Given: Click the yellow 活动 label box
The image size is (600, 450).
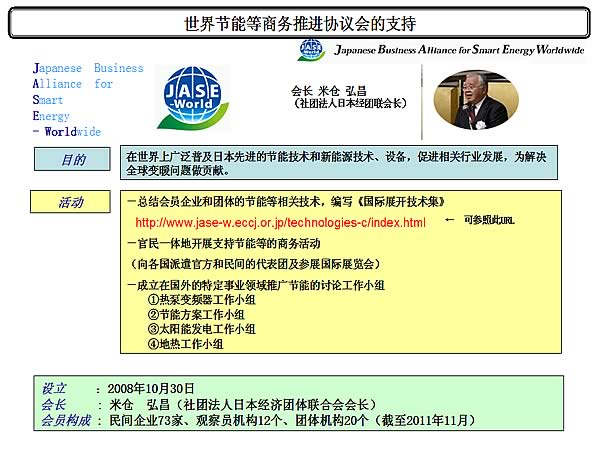Looking at the screenshot, I should coord(70,202).
